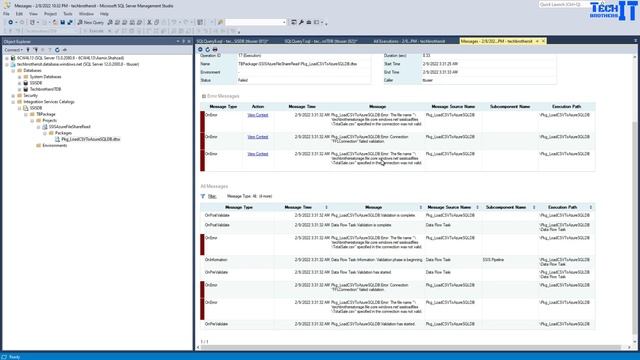This screenshot has height=360, width=640.
Task: Collapse the Integration Services Catalogs node
Action: [13, 102]
